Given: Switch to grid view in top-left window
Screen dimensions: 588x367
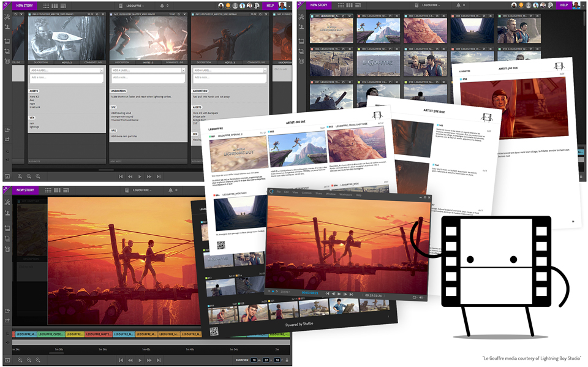Looking at the screenshot, I should [46, 6].
